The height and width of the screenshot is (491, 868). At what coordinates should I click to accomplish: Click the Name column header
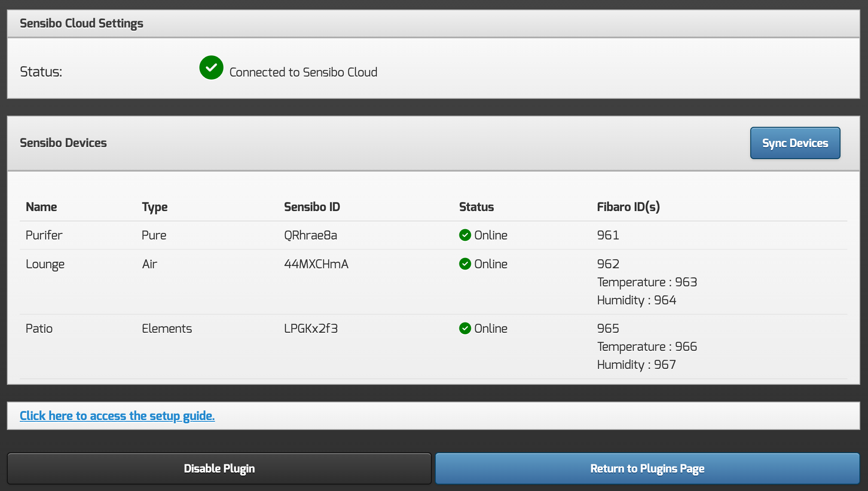point(41,207)
